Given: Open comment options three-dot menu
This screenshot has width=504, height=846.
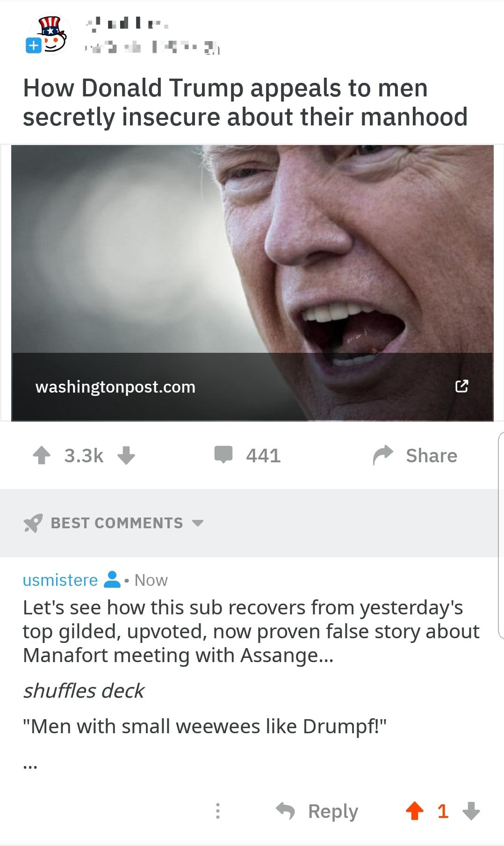Looking at the screenshot, I should tap(217, 811).
